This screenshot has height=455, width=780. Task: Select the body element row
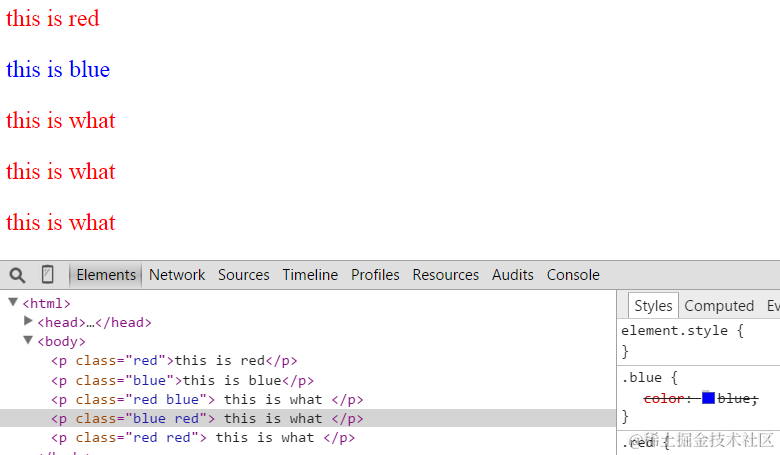61,342
